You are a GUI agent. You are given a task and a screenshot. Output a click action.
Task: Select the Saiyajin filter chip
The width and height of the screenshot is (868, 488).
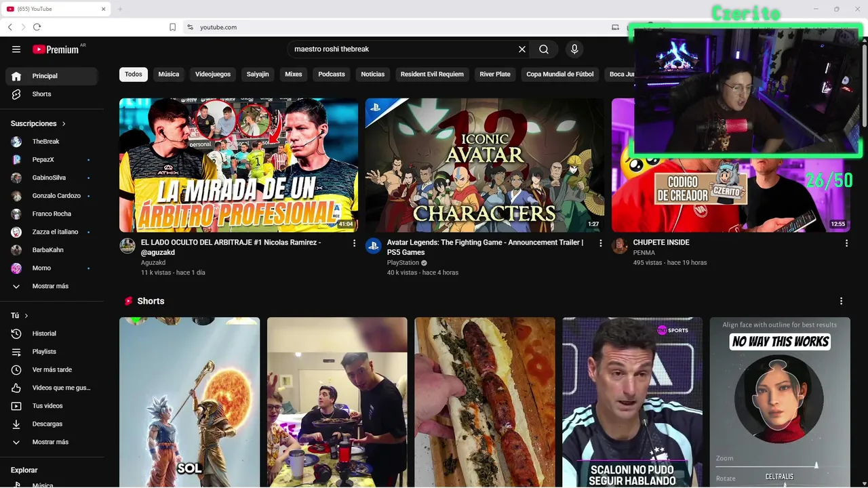(258, 74)
